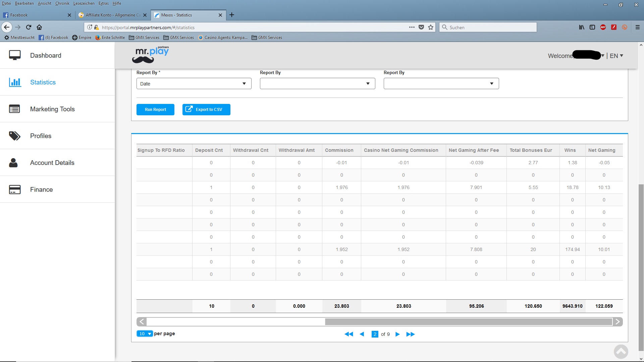Click the Net Gaming After Fee value 7.901

tap(476, 187)
